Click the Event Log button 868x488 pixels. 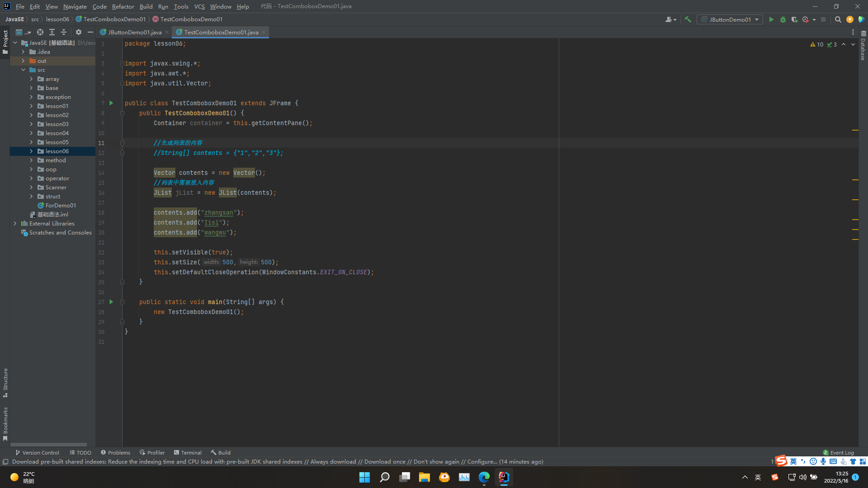[838, 452]
